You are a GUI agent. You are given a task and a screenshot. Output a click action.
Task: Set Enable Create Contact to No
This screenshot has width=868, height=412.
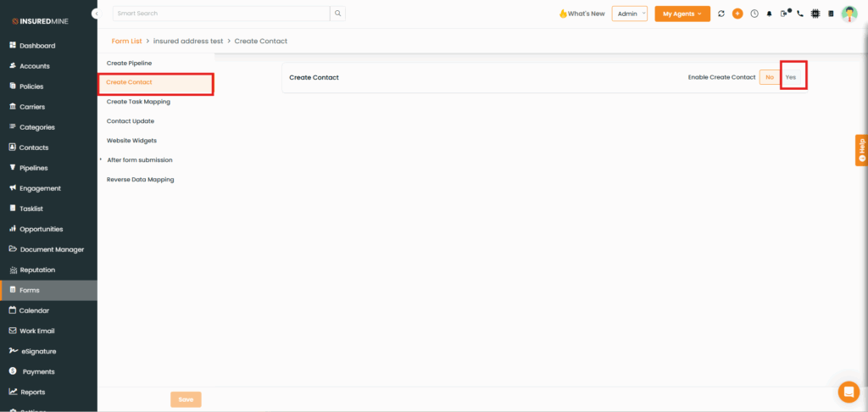(769, 77)
